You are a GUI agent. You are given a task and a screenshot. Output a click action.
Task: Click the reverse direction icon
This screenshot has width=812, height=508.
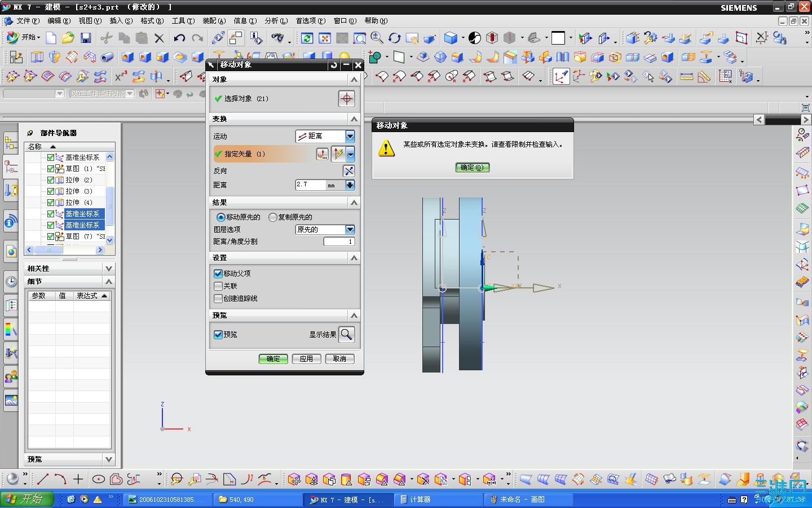[x=349, y=170]
